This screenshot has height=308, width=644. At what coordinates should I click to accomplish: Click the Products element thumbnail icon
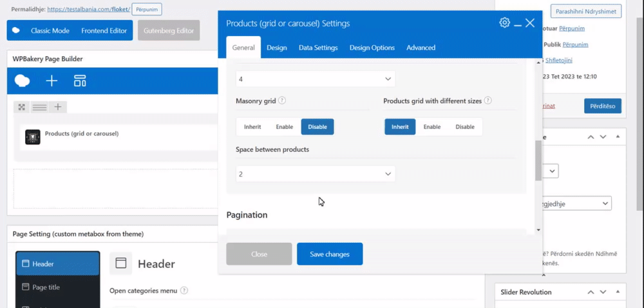click(33, 137)
